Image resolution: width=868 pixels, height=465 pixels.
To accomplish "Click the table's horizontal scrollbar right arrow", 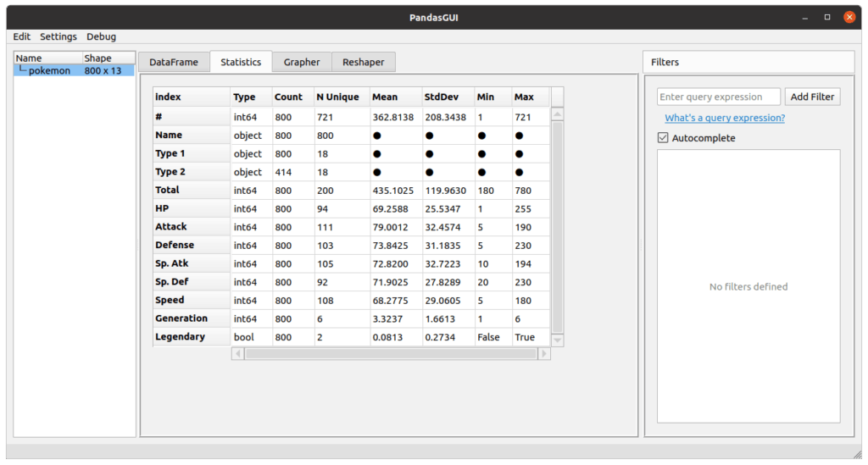I will coord(544,354).
